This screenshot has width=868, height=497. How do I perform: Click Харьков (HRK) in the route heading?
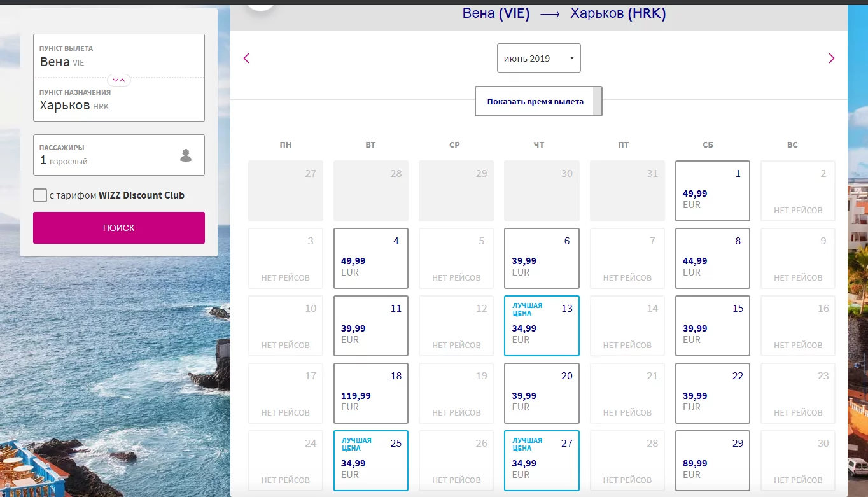(x=618, y=13)
